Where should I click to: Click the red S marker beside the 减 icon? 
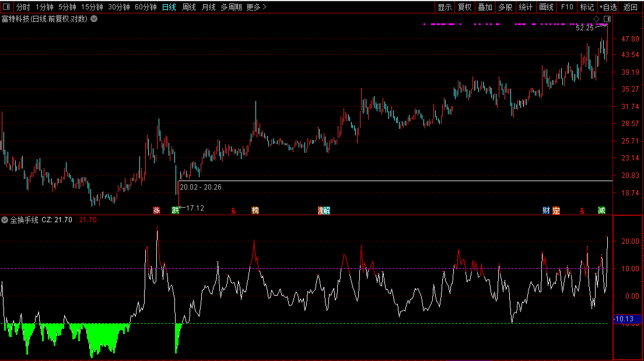(582, 211)
